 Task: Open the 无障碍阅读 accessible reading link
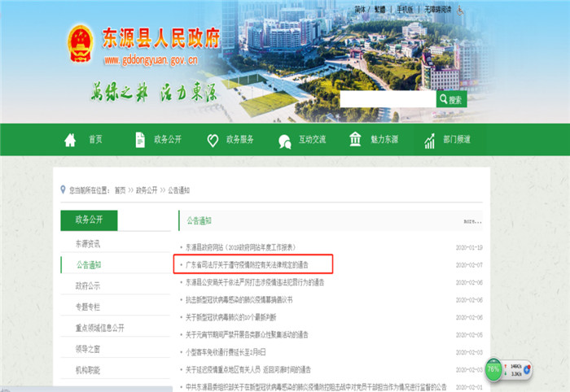(x=438, y=10)
